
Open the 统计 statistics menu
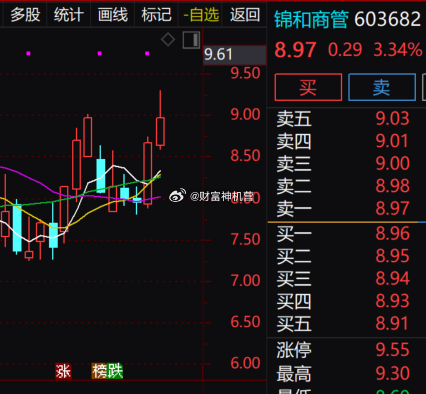click(69, 15)
